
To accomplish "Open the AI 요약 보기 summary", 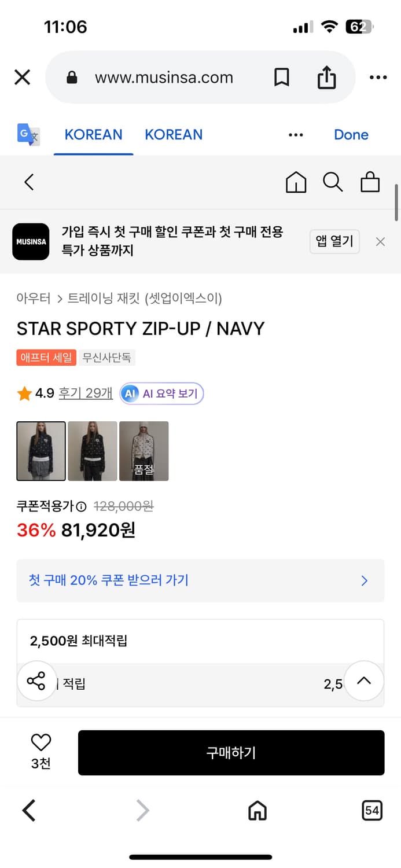I will click(161, 394).
